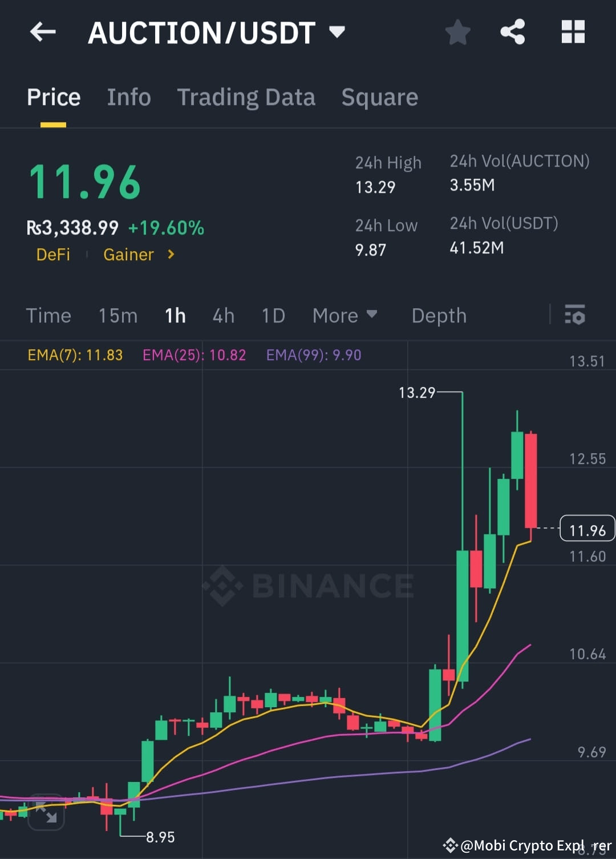616x859 pixels.
Task: Add AUCTION/USDT to favorites via star icon
Action: tap(457, 33)
